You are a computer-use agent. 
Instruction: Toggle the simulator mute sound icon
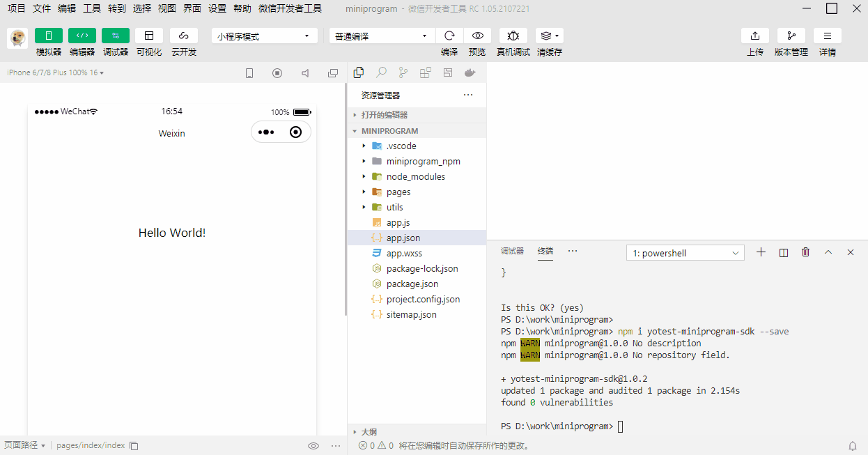[305, 73]
